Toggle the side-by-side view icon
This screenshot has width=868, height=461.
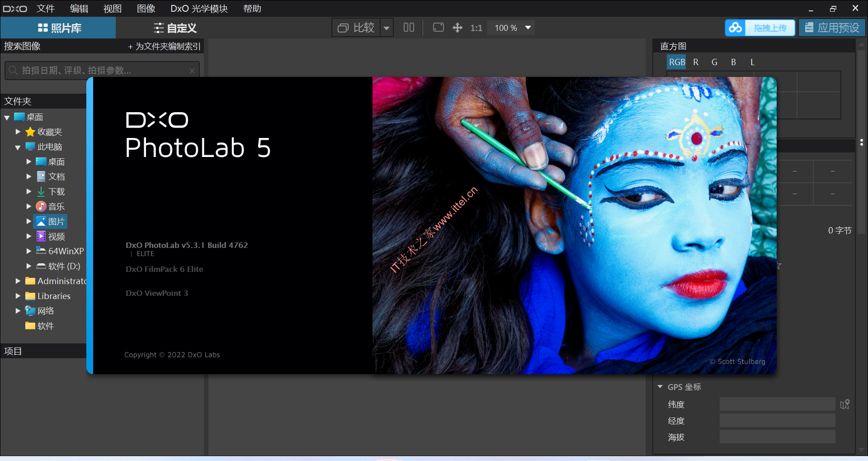pos(409,28)
